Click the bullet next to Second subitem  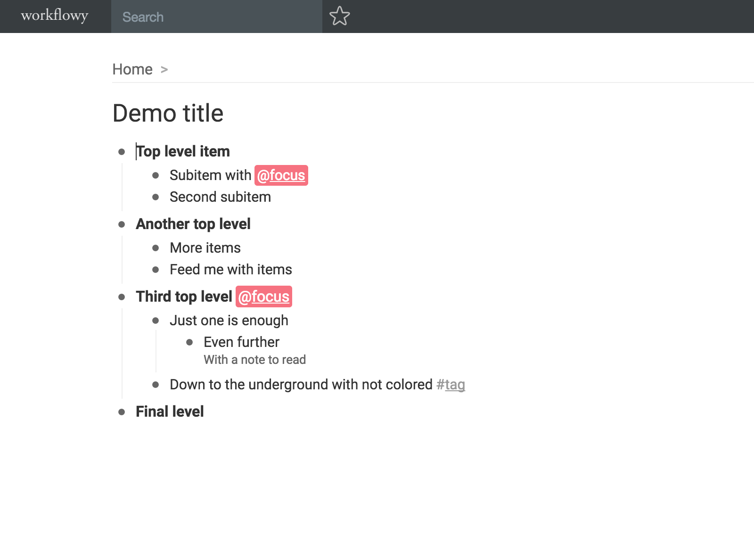pos(156,197)
